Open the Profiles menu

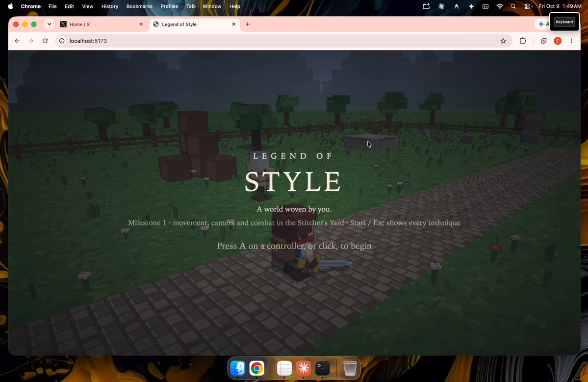coord(169,6)
